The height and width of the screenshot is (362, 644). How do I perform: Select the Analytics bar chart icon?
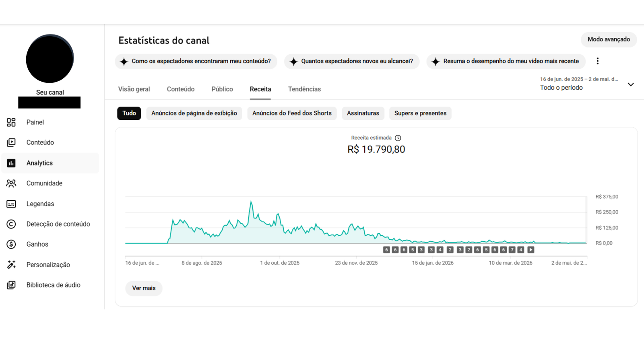[x=11, y=163]
